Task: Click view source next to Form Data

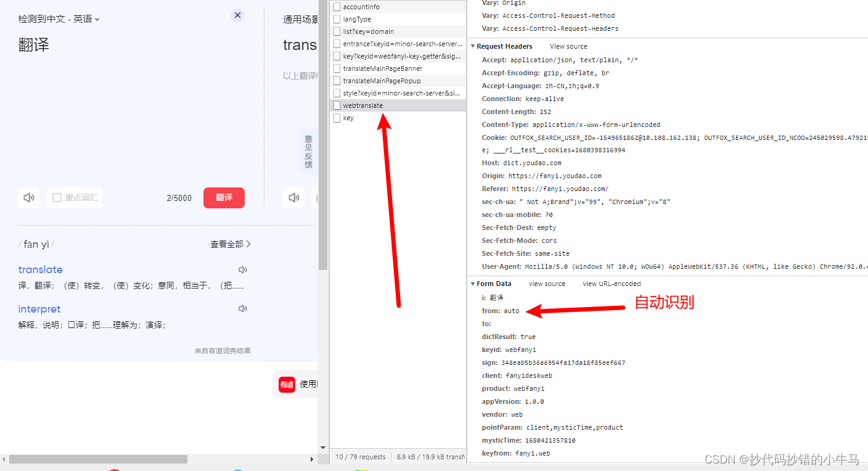Action: tap(547, 284)
